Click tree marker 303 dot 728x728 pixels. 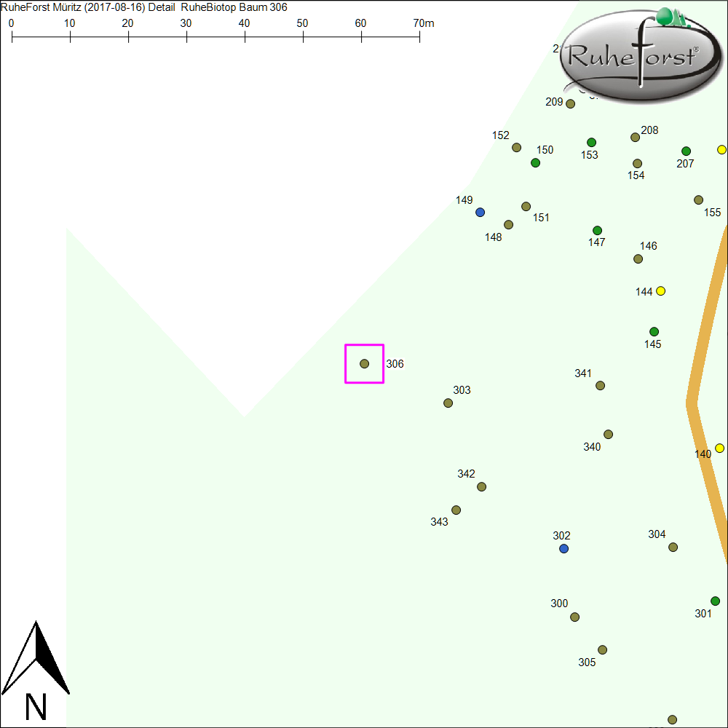[x=448, y=403]
